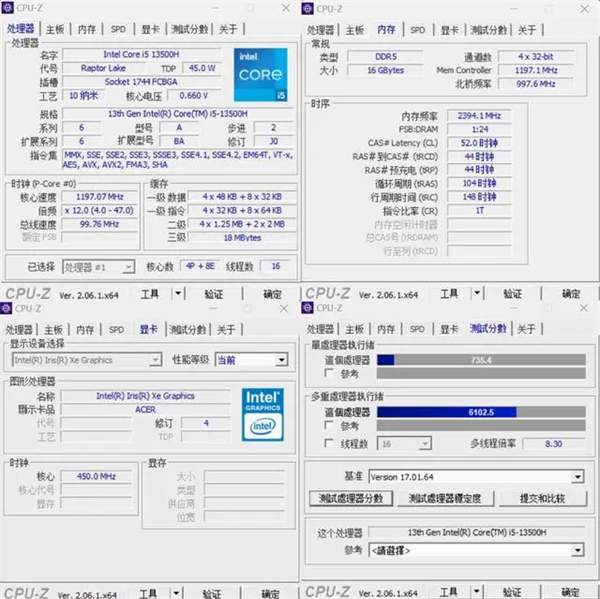Click the memory size value 16 GBytes
The image size is (600, 599).
[385, 70]
